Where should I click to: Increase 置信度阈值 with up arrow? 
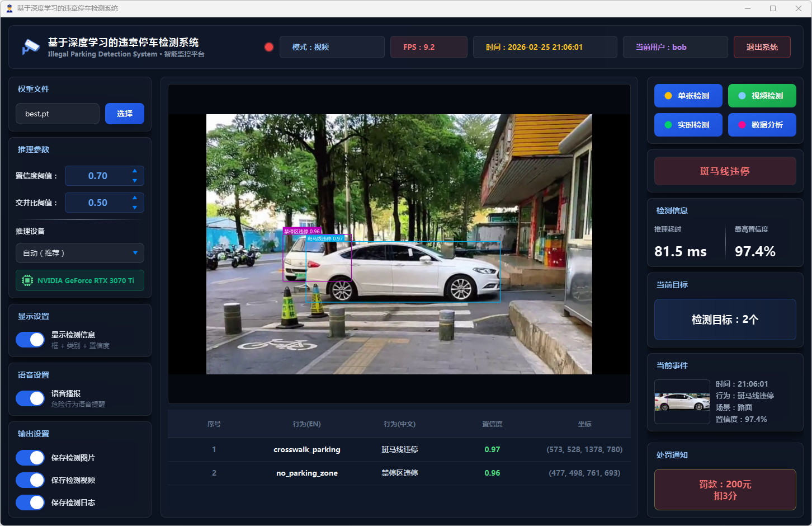pos(135,171)
